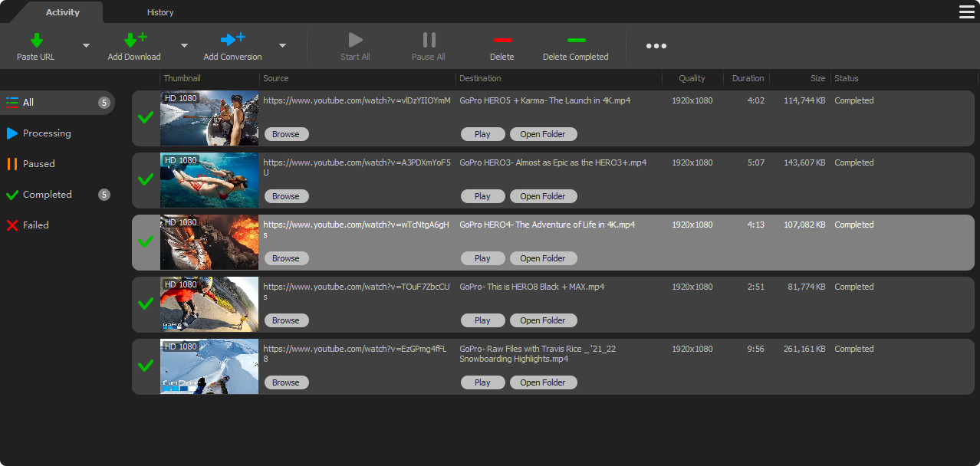Click the green checkmark of HERO8 Black row
This screenshot has width=980, height=466.
tap(146, 304)
